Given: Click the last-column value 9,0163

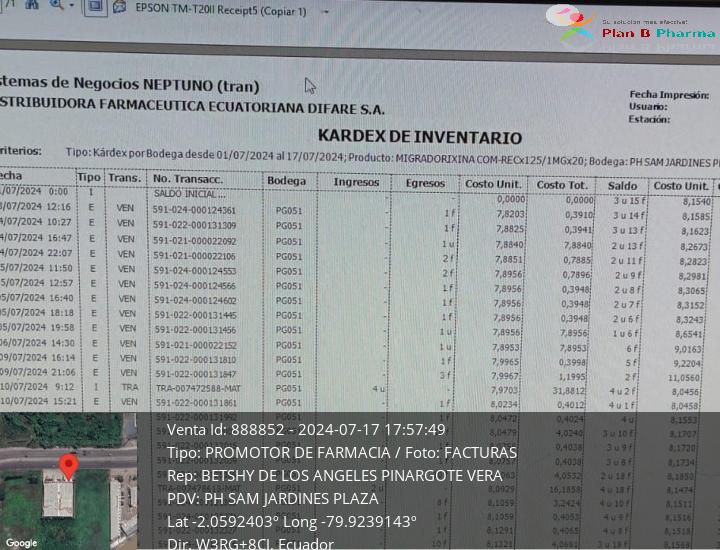Looking at the screenshot, I should click(688, 349).
